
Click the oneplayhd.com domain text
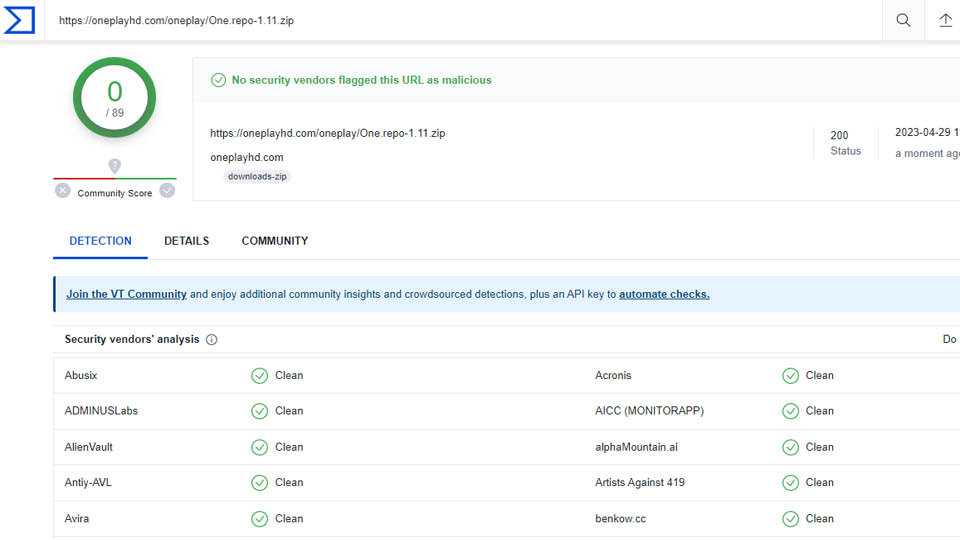(247, 157)
